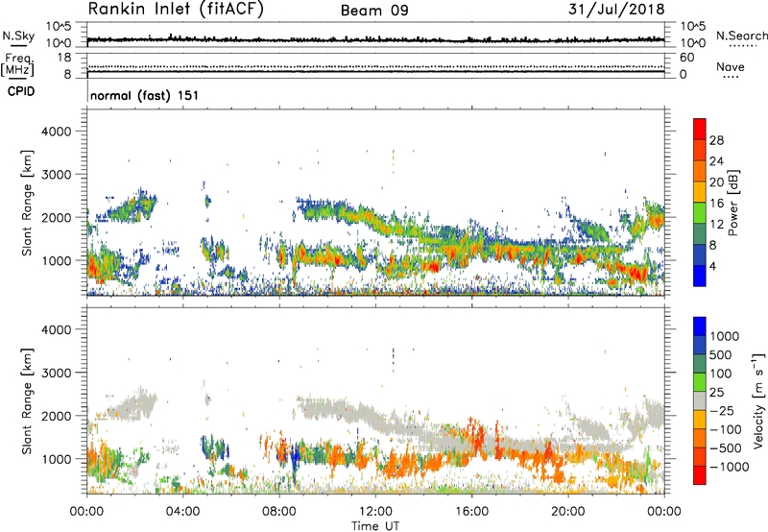Click the red bottom of velocity colorbar
The image size is (768, 532).
[x=700, y=475]
